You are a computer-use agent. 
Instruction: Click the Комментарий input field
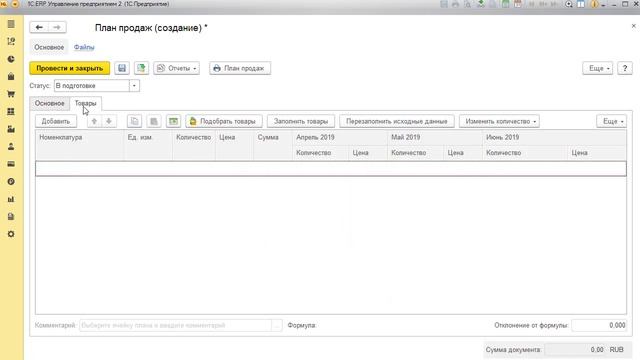(176, 325)
